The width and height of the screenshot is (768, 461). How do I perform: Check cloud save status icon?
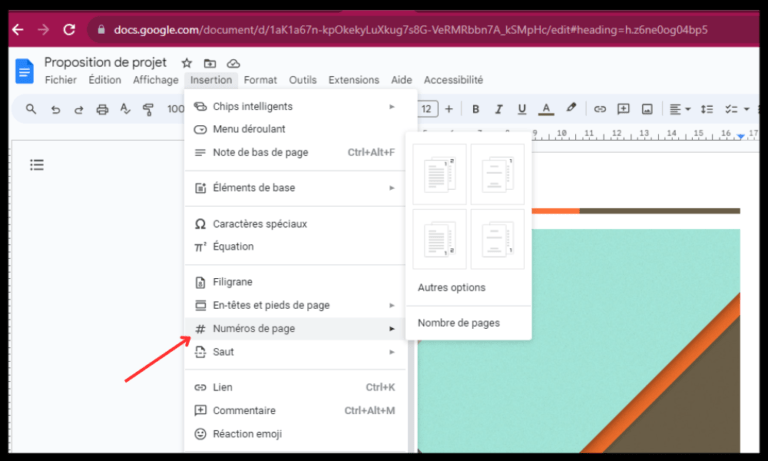(x=233, y=63)
